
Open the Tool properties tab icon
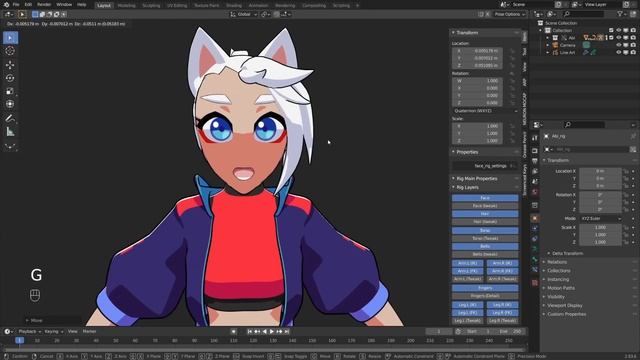click(x=535, y=138)
